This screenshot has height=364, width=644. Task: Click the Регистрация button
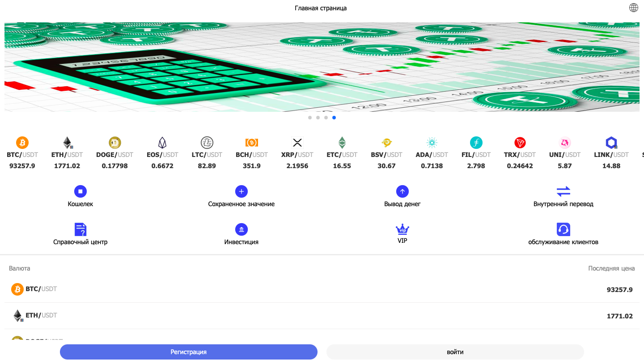(x=188, y=352)
